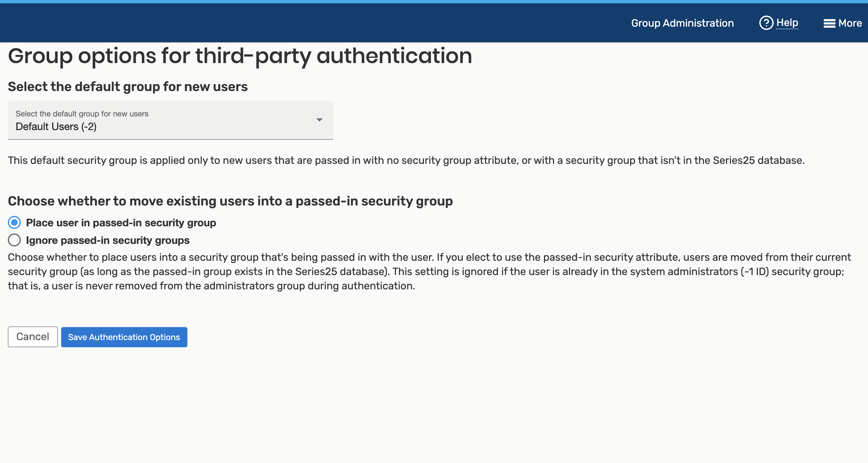This screenshot has width=868, height=463.
Task: Click the page title heading
Action: pos(239,56)
